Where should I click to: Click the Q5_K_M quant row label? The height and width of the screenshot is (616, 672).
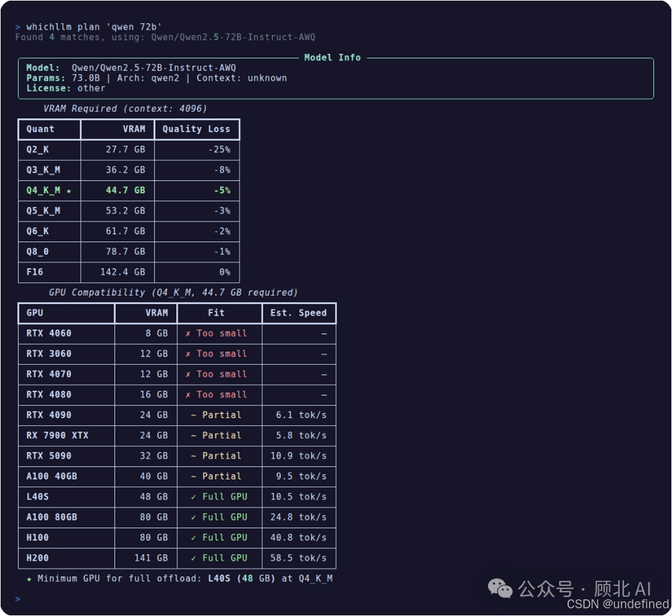coord(44,211)
